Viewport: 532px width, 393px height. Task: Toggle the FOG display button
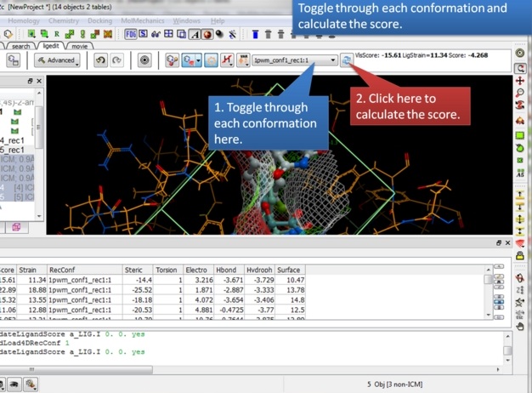click(130, 34)
